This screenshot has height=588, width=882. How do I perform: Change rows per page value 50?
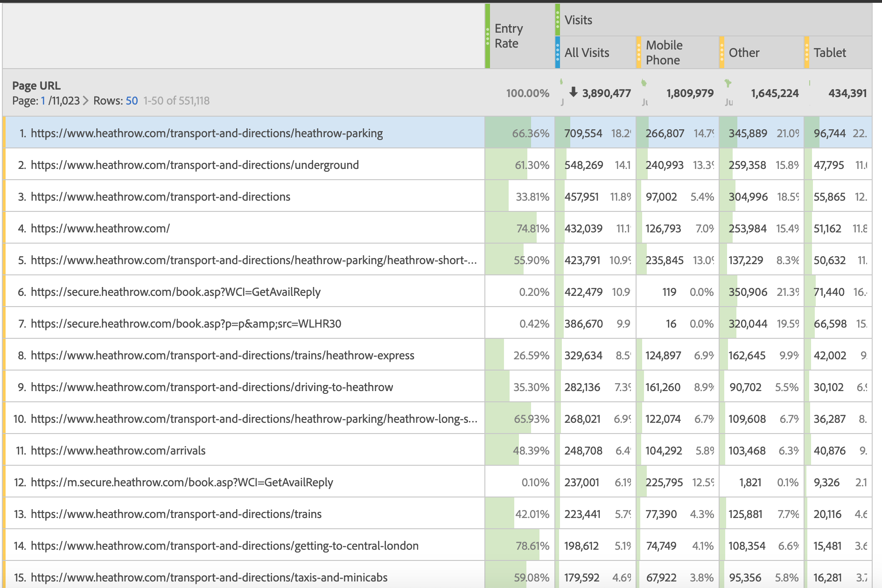point(132,101)
